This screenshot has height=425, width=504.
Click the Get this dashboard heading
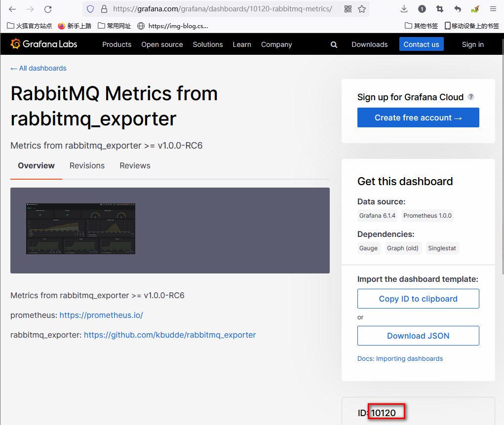pyautogui.click(x=405, y=182)
